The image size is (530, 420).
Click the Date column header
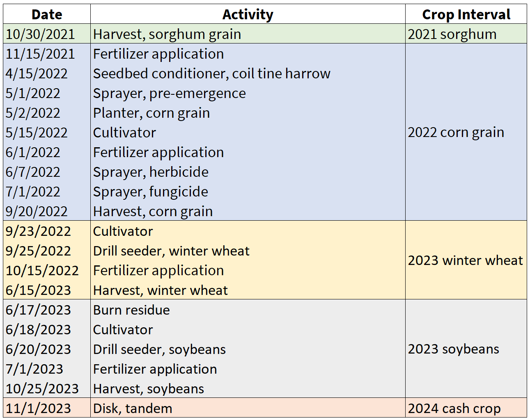coord(47,14)
